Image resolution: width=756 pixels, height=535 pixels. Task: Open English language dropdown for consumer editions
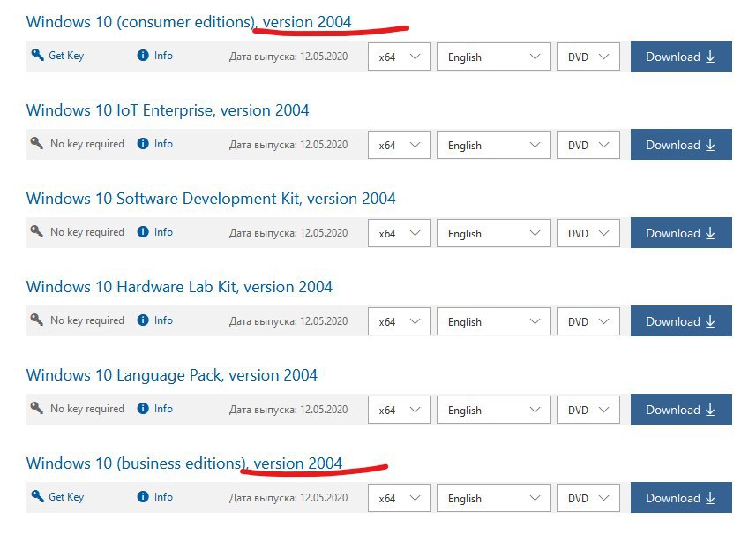click(494, 57)
